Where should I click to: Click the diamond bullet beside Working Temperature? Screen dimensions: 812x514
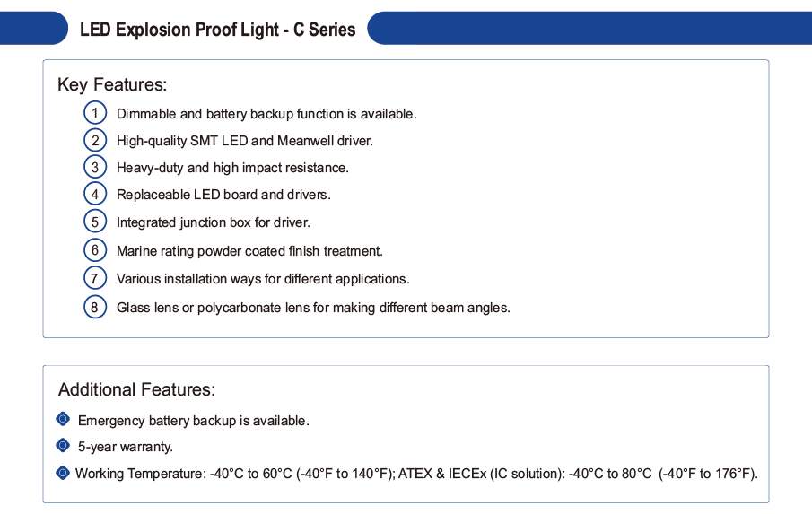(63, 473)
